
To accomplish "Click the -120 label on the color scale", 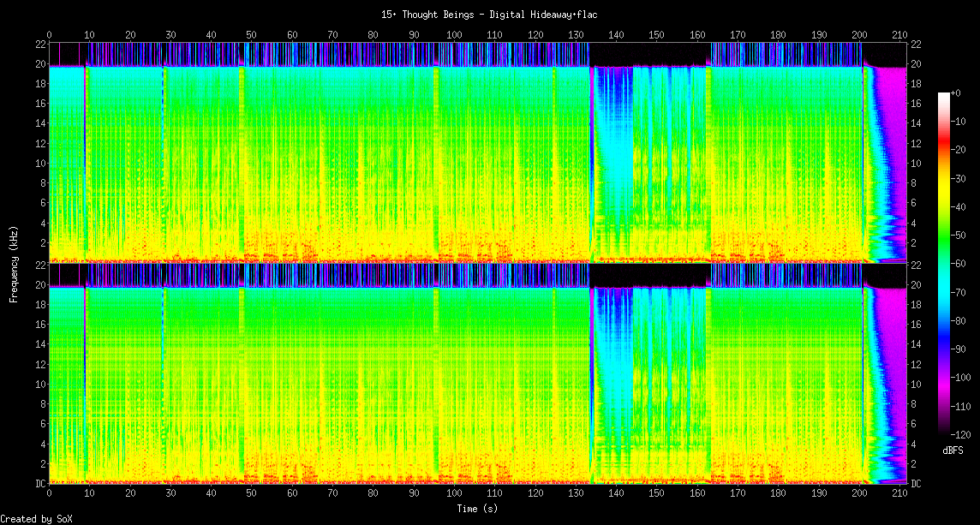I will point(965,434).
